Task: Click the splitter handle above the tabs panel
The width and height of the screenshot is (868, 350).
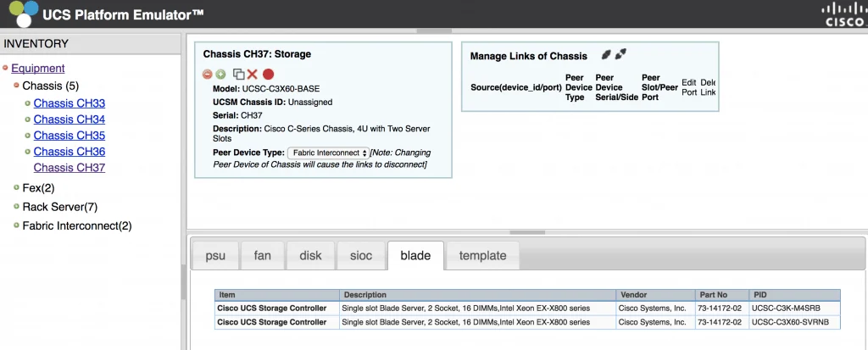Action: [x=527, y=232]
